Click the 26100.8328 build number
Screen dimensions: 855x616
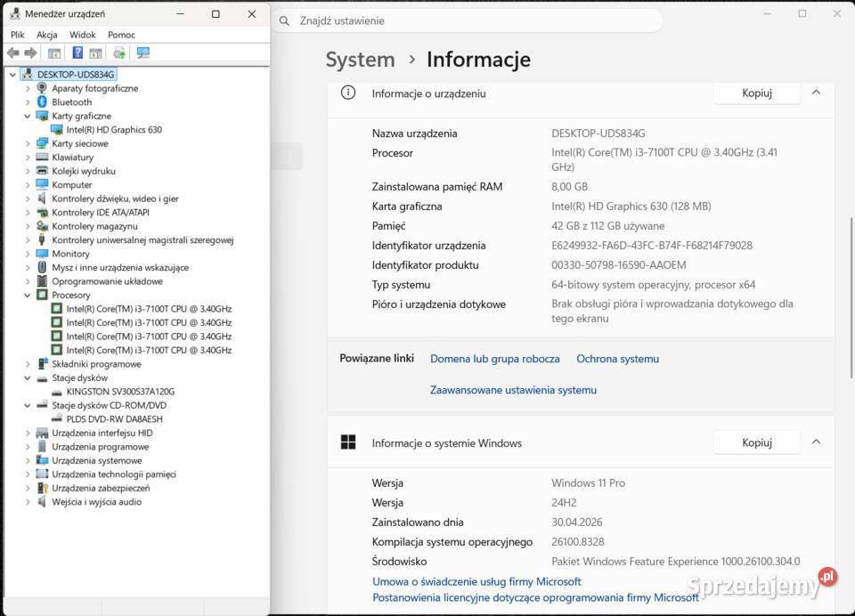click(577, 542)
